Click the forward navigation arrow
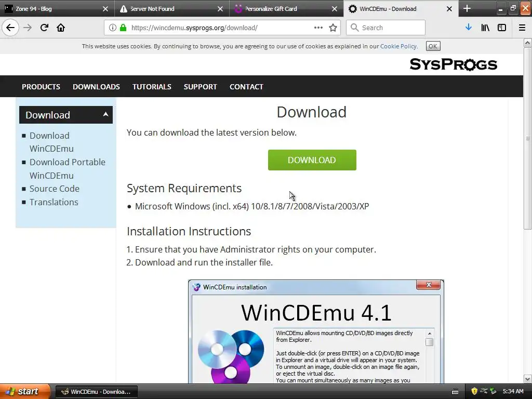This screenshot has width=532, height=399. pos(28,28)
